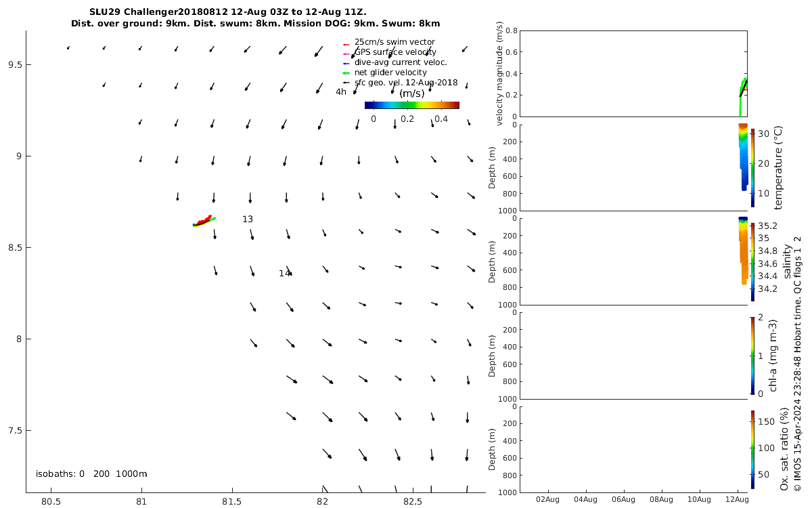Click the 35.2 salinity colorbar tick

point(767,226)
